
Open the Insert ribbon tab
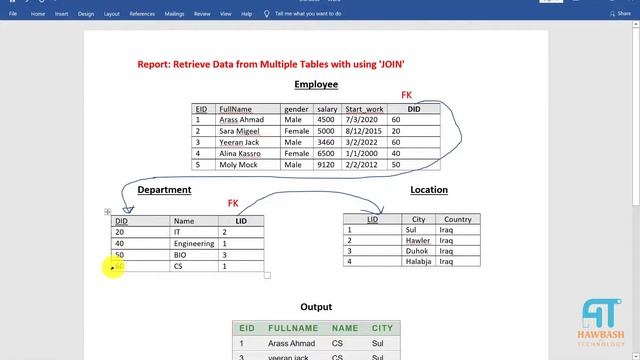pyautogui.click(x=62, y=13)
